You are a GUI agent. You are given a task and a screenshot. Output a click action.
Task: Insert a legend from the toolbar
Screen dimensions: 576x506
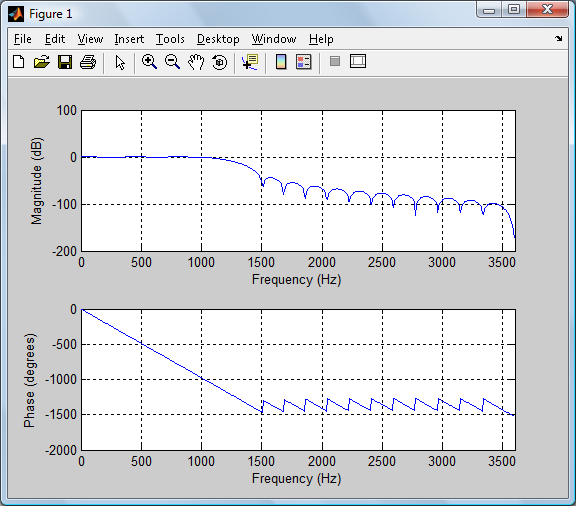(304, 62)
